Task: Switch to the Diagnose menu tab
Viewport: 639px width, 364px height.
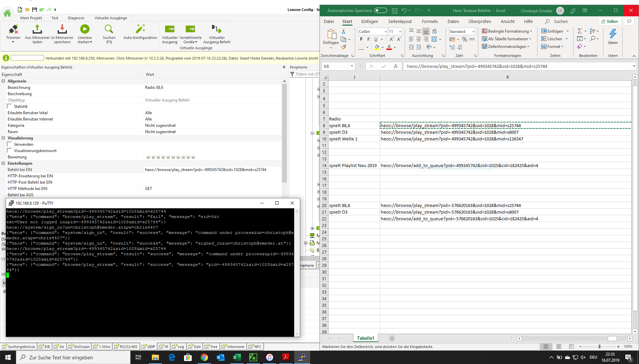Action: [x=76, y=18]
